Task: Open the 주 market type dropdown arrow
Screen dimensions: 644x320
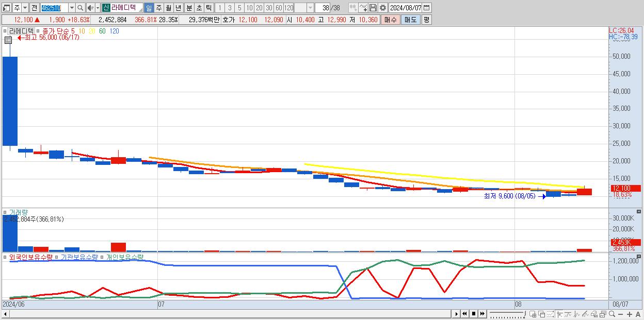Action: 25,8
